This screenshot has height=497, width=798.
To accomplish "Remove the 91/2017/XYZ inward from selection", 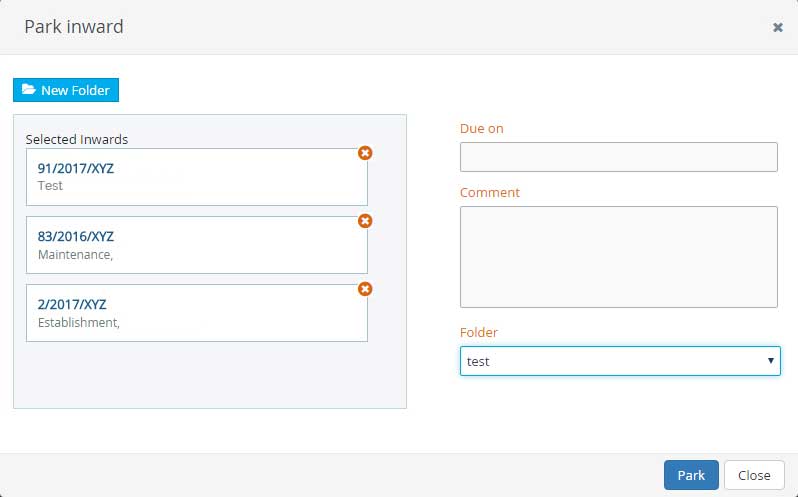I will (365, 153).
